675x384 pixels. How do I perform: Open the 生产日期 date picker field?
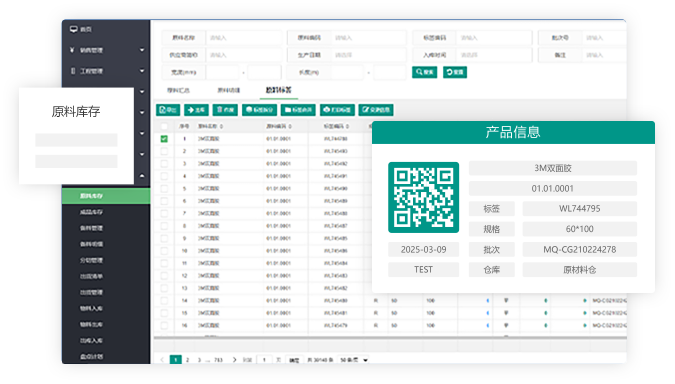click(x=368, y=55)
